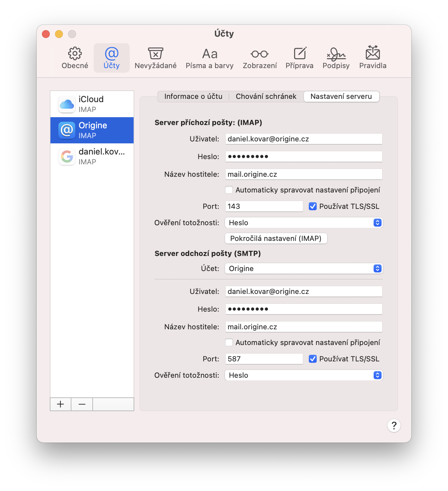Viewport: 448px width, 491px height.
Task: Open Pravidla rules settings icon
Action: (x=372, y=58)
